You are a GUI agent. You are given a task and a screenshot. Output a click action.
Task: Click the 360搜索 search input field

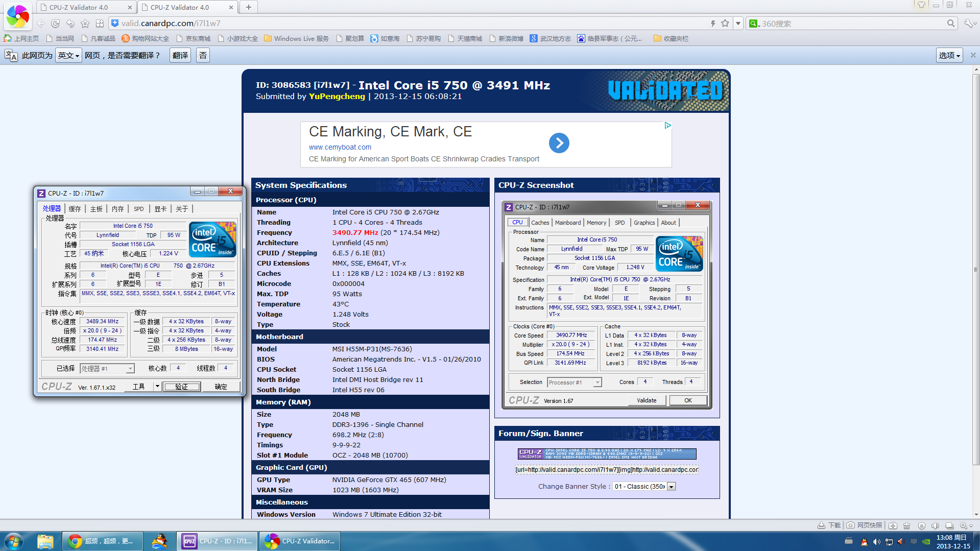click(x=853, y=23)
